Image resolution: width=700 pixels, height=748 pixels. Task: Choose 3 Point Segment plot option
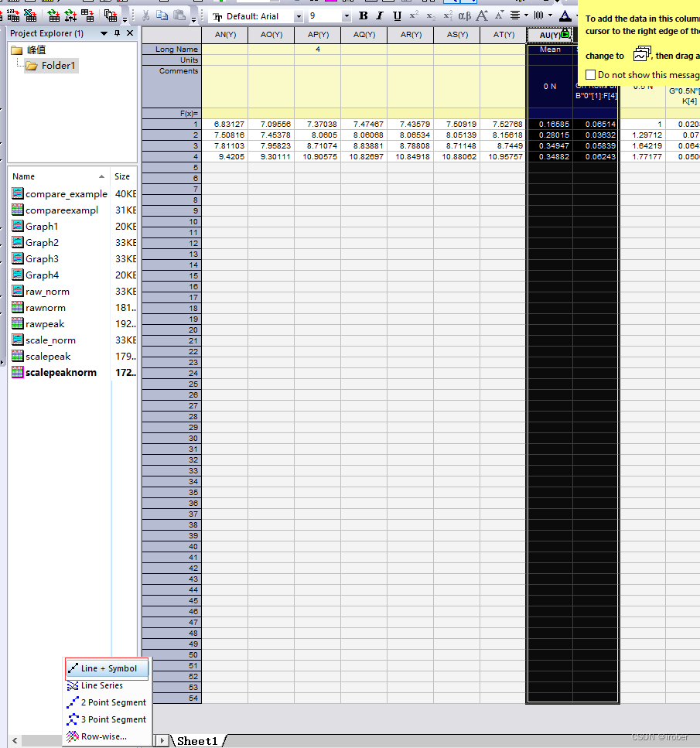click(x=107, y=719)
